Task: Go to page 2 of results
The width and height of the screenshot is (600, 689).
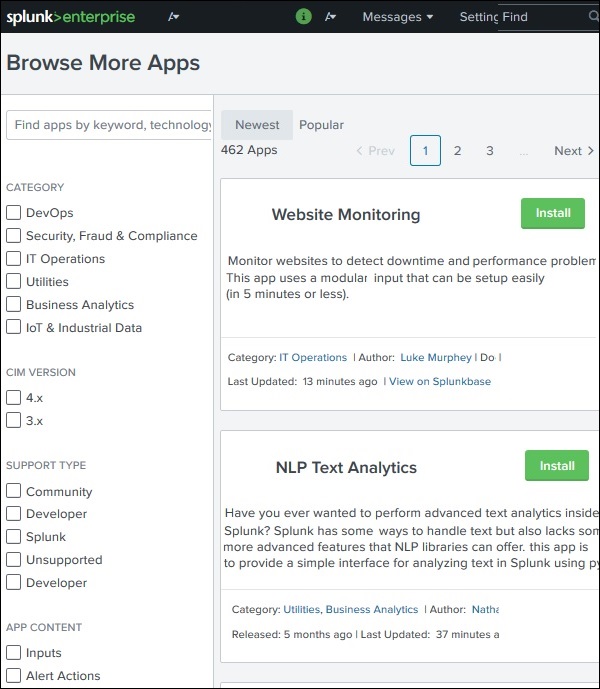Action: pos(457,151)
